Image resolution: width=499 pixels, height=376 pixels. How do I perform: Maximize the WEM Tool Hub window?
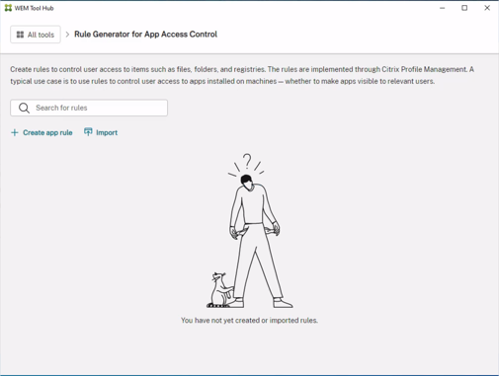pos(464,8)
